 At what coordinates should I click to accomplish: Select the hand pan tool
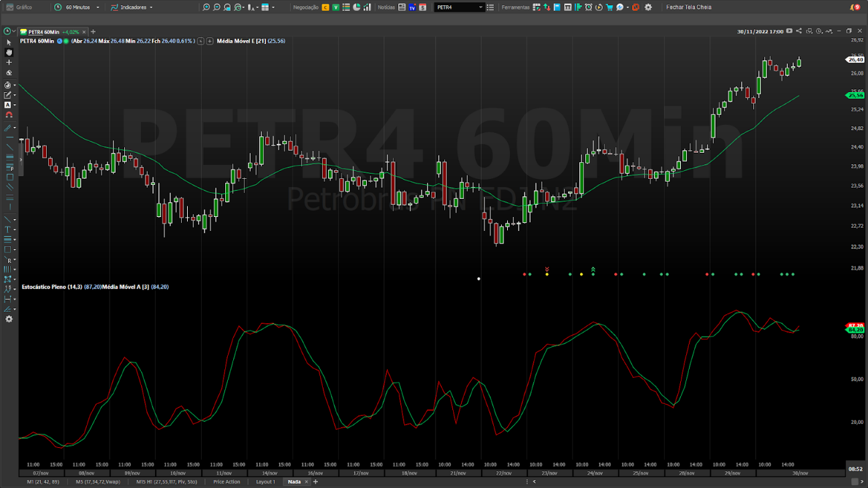[9, 52]
